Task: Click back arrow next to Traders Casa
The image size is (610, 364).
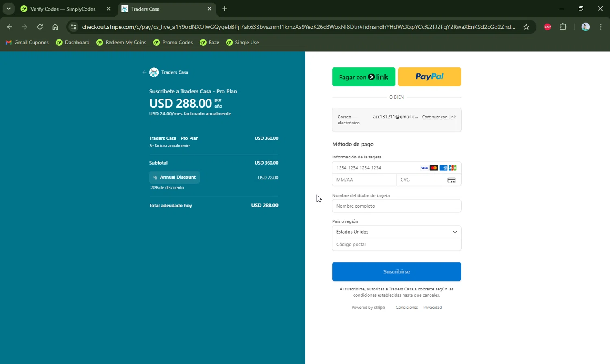Action: point(144,72)
